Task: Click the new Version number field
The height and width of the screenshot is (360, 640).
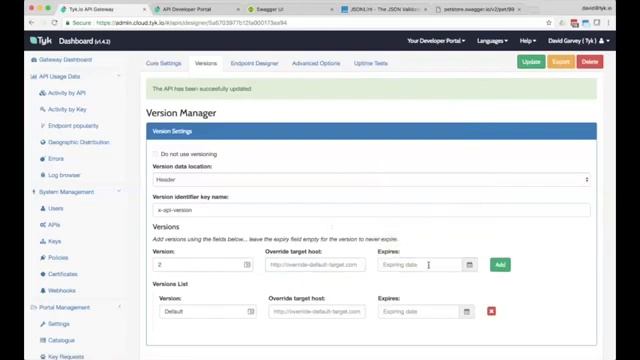Action: point(203,265)
